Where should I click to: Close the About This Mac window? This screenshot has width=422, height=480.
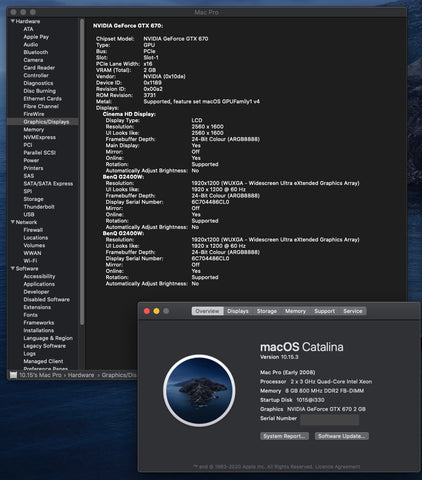tap(147, 311)
